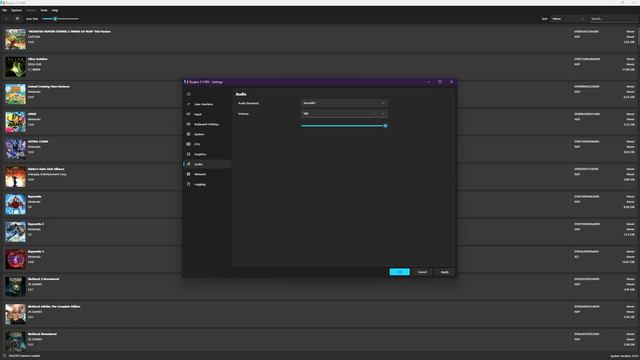The width and height of the screenshot is (640, 360).
Task: Decrease volume with the down stepper arrow
Action: pos(383,114)
